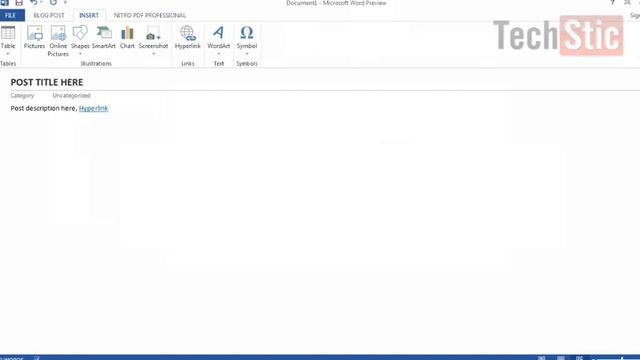Screen dimensions: 640x360
Task: Insert a Chart
Action: coord(127,38)
